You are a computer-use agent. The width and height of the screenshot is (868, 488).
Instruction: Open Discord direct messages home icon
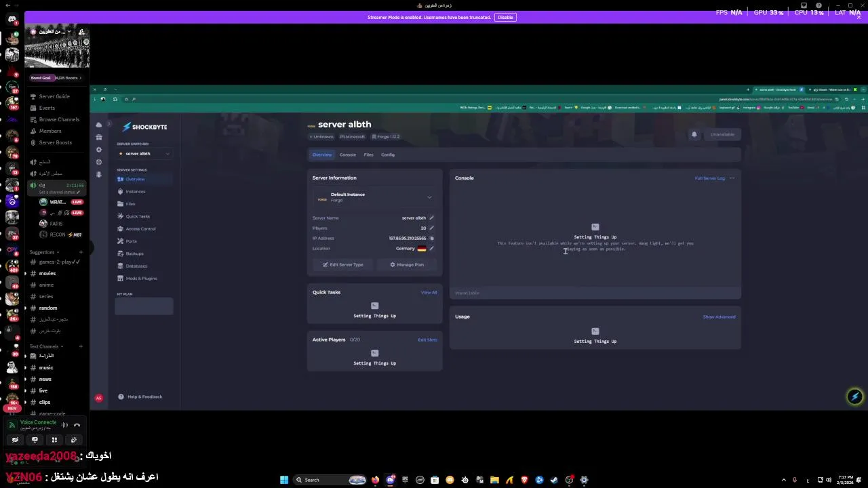[x=12, y=20]
